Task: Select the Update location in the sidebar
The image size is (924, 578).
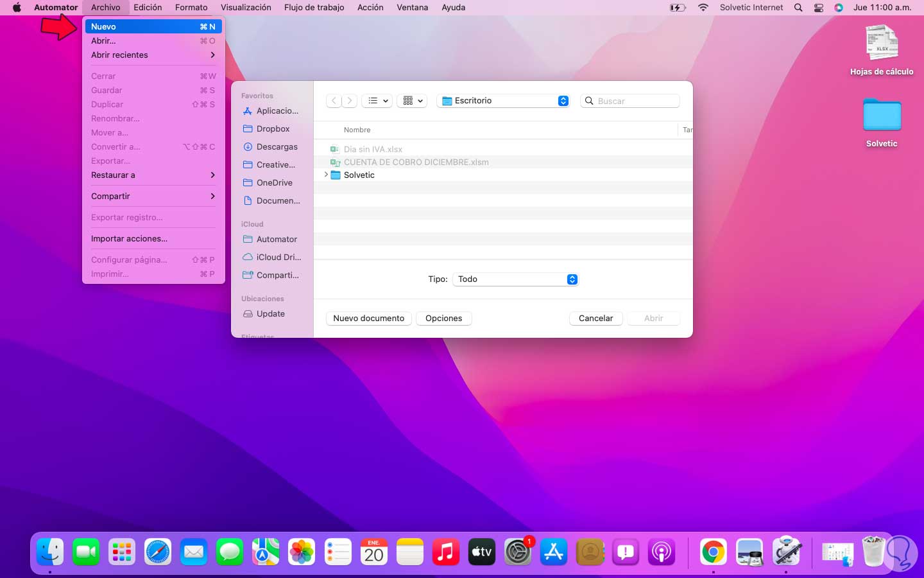Action: click(272, 313)
